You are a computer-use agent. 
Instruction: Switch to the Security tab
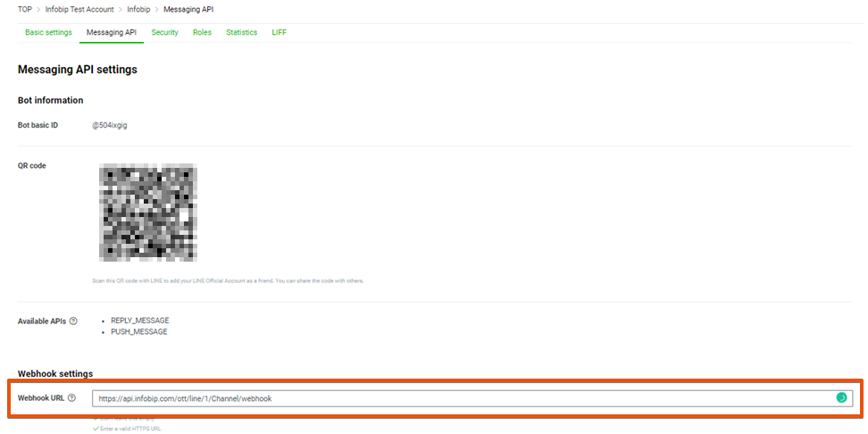click(x=165, y=33)
